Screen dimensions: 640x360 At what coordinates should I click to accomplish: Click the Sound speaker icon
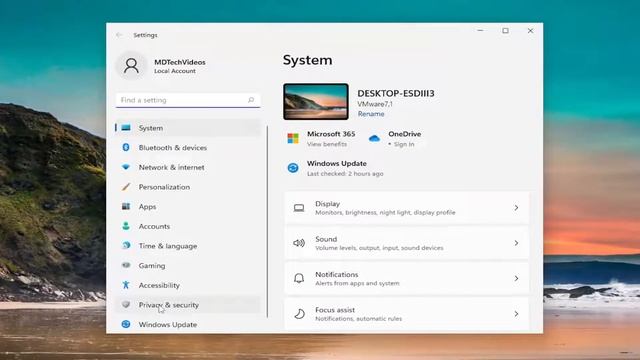(x=299, y=243)
